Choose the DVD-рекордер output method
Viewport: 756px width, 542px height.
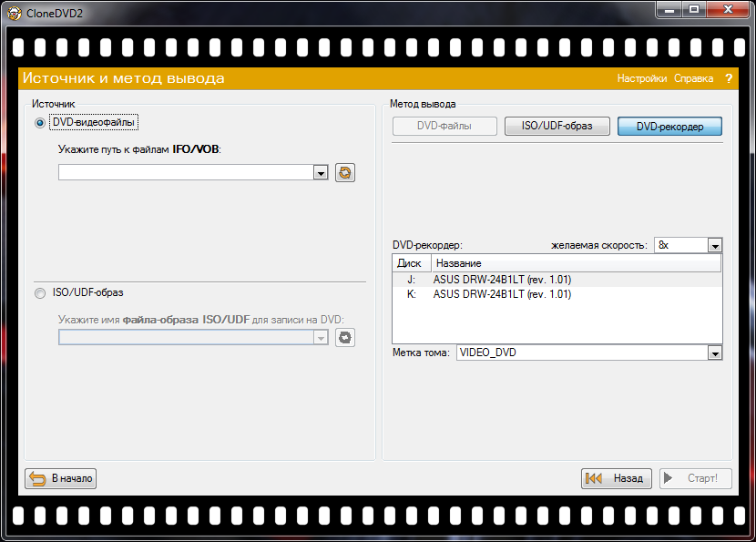tap(669, 127)
